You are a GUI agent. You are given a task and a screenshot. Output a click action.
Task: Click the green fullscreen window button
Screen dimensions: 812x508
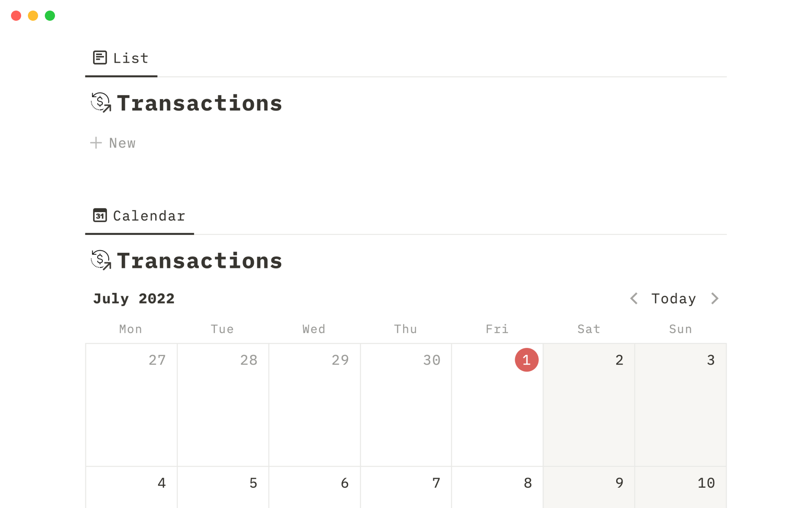[50, 16]
